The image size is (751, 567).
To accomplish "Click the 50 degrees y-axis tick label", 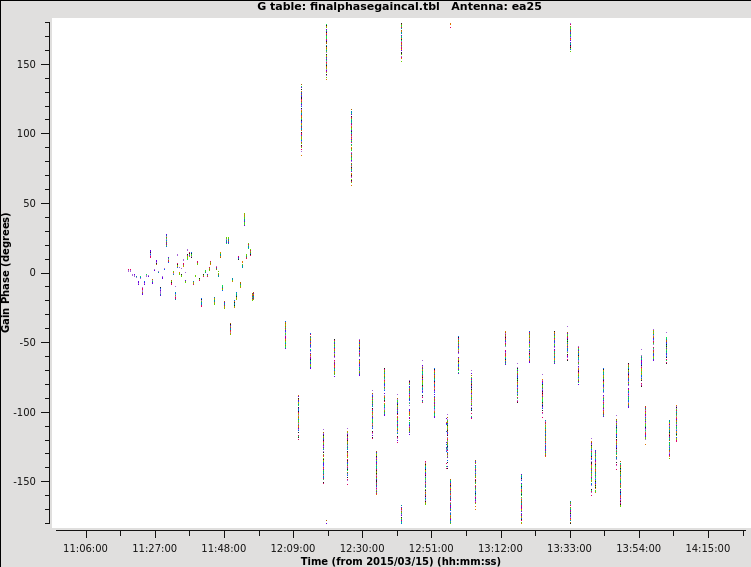I will click(39, 203).
